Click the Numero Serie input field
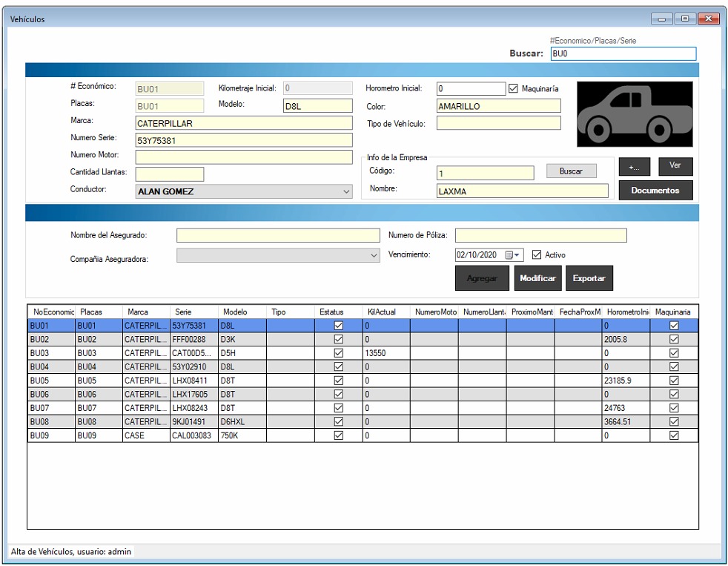The width and height of the screenshot is (728, 566). [244, 140]
